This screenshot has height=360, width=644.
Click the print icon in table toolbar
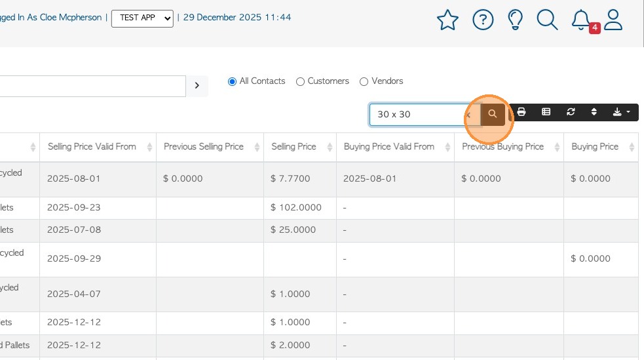pos(521,112)
